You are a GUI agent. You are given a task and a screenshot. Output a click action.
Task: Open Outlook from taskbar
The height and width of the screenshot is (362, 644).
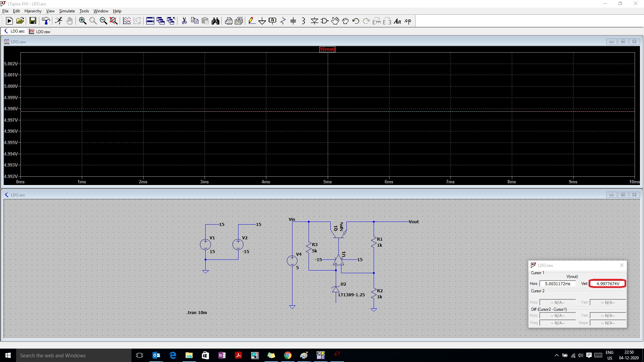click(x=156, y=355)
